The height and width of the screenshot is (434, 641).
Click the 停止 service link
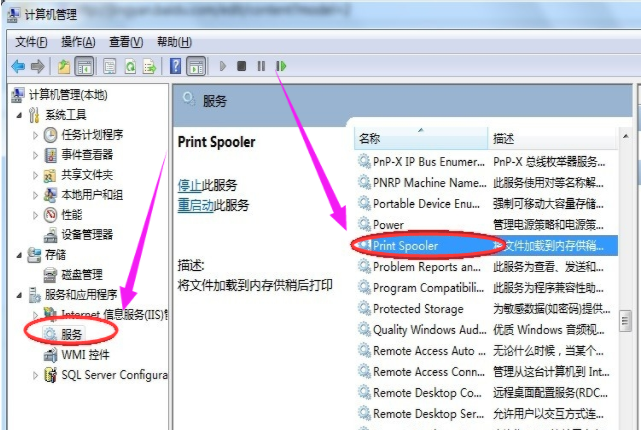click(189, 185)
